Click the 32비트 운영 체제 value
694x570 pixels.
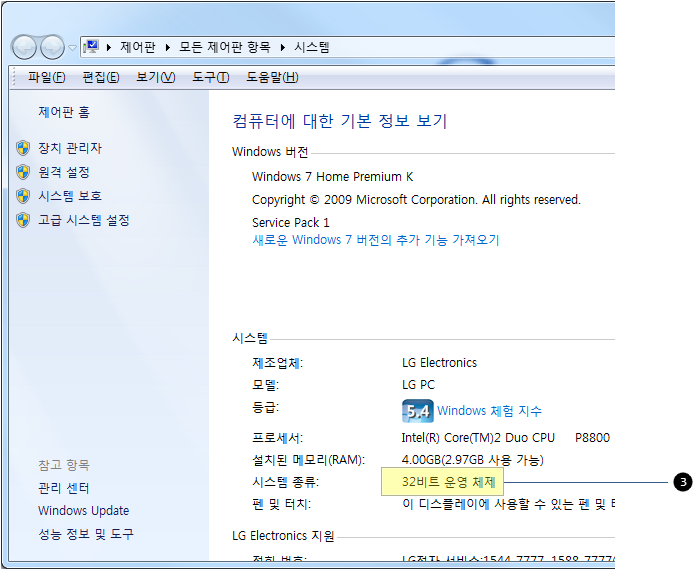449,481
